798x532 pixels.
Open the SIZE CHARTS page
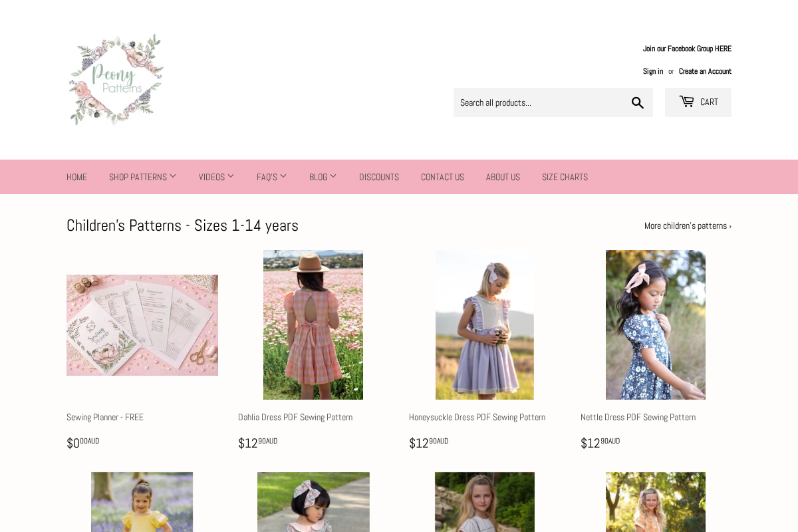(x=565, y=177)
